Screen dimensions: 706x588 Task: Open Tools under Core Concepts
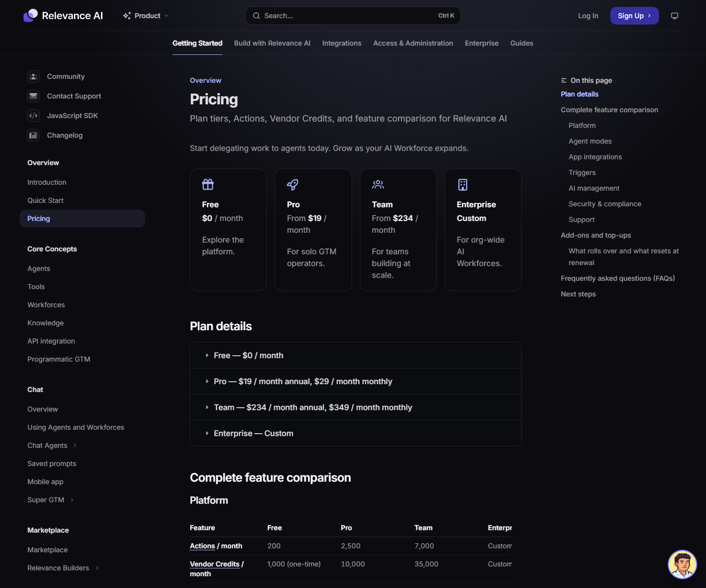(82, 287)
